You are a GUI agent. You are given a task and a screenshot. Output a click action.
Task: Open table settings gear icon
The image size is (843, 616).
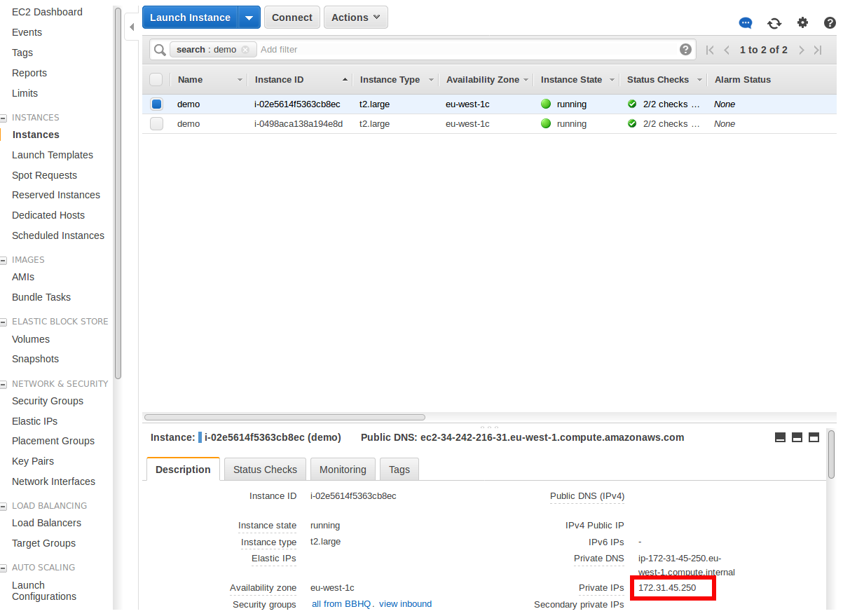click(803, 23)
